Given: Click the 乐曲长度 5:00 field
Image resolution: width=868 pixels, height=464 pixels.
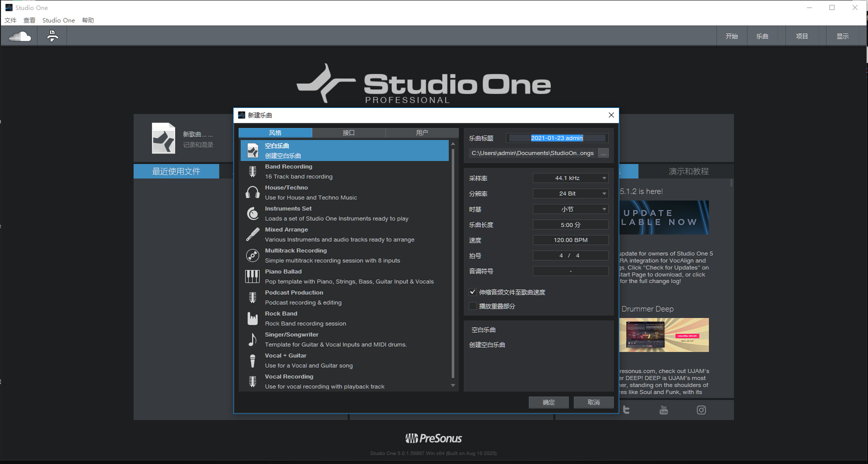Looking at the screenshot, I should click(x=571, y=224).
